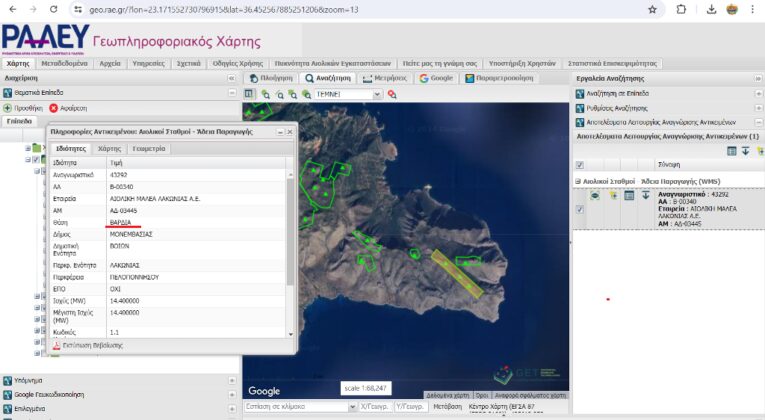This screenshot has height=420, width=765.
Task: Reload the page with the refresh icon
Action: [x=54, y=9]
